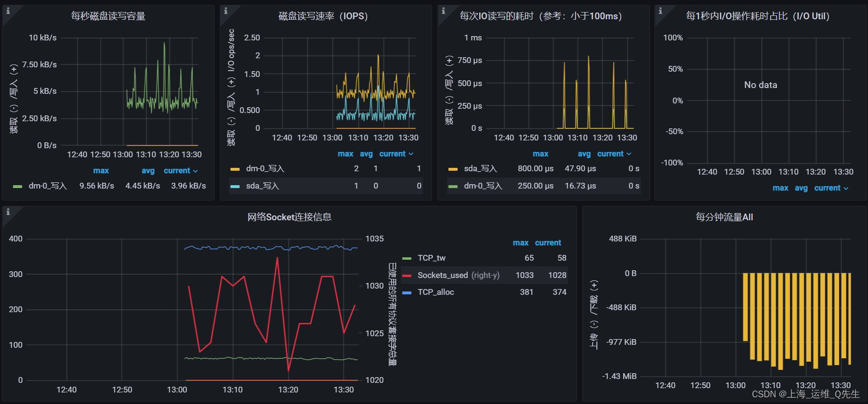Click the 47.90 µs avg value
The width and height of the screenshot is (868, 404).
(580, 168)
